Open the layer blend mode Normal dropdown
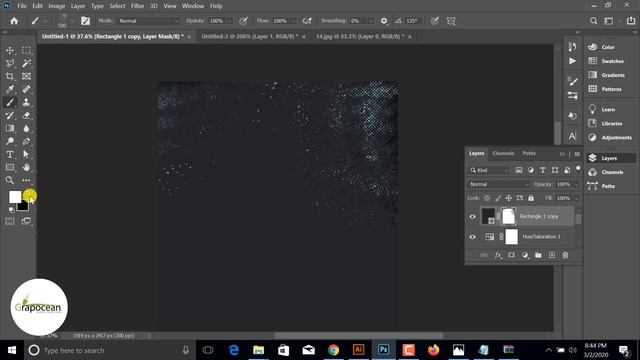 click(499, 184)
